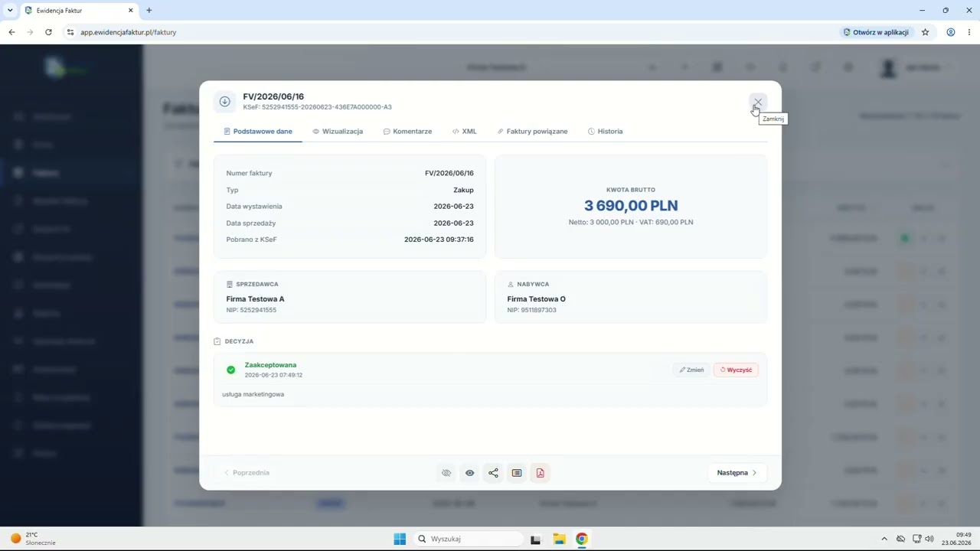980x551 pixels.
Task: Click the Poprzednia invoice button
Action: 247,473
